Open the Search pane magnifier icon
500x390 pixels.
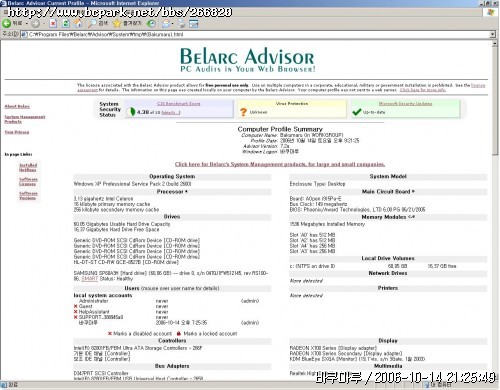(92, 23)
